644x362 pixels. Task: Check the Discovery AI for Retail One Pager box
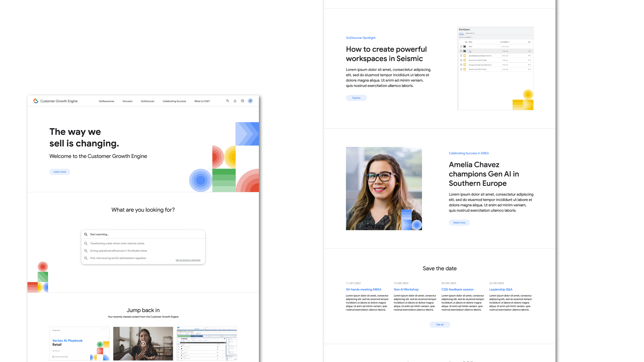461,60
